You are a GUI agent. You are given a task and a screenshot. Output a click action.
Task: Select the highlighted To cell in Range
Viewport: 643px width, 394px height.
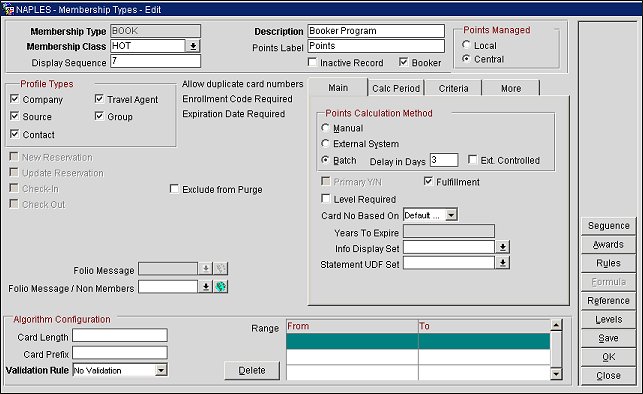pos(484,341)
